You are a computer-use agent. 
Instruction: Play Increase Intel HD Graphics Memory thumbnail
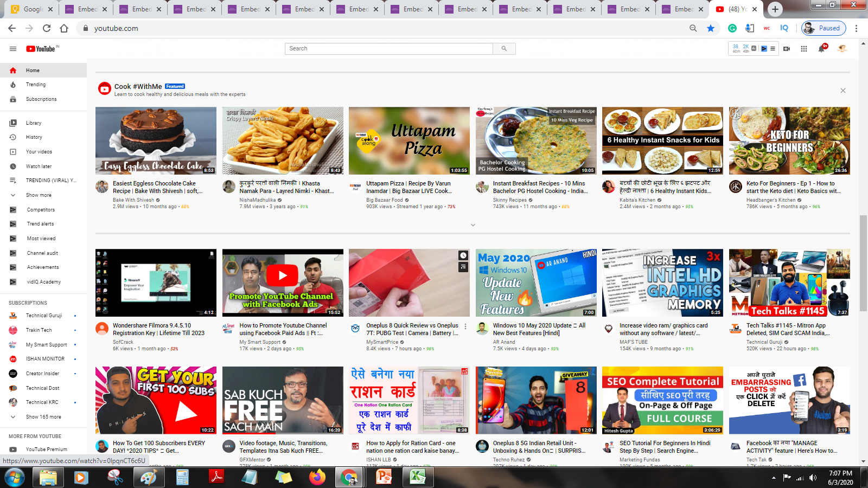662,282
